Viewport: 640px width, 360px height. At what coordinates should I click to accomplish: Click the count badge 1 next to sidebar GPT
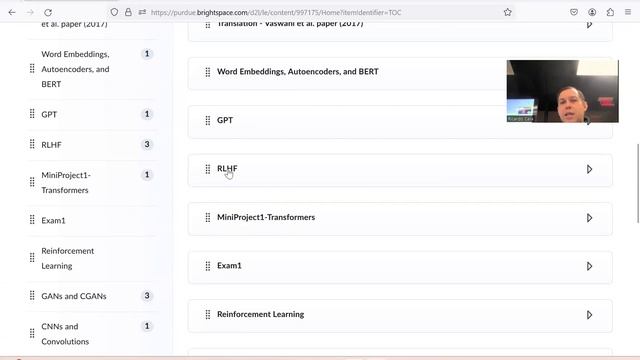pos(147,114)
